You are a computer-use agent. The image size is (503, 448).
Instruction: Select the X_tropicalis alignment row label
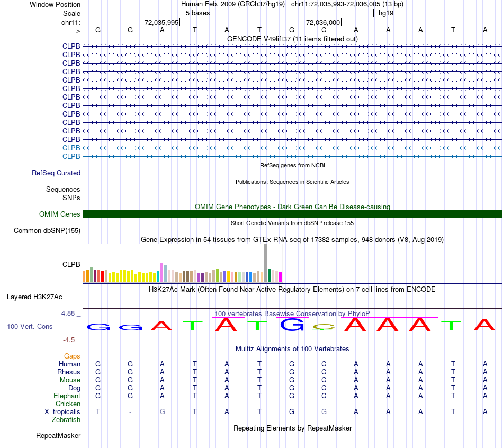(x=62, y=412)
